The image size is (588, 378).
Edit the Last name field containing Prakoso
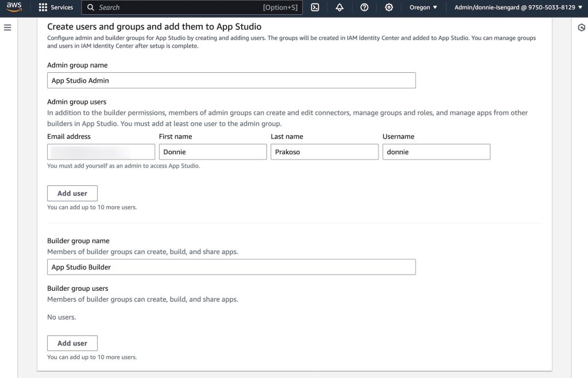pyautogui.click(x=324, y=152)
